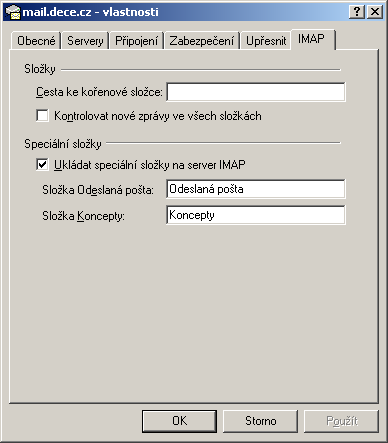Click the Koncepty folder text field
Viewport: 388px width, 443px height.
256,215
